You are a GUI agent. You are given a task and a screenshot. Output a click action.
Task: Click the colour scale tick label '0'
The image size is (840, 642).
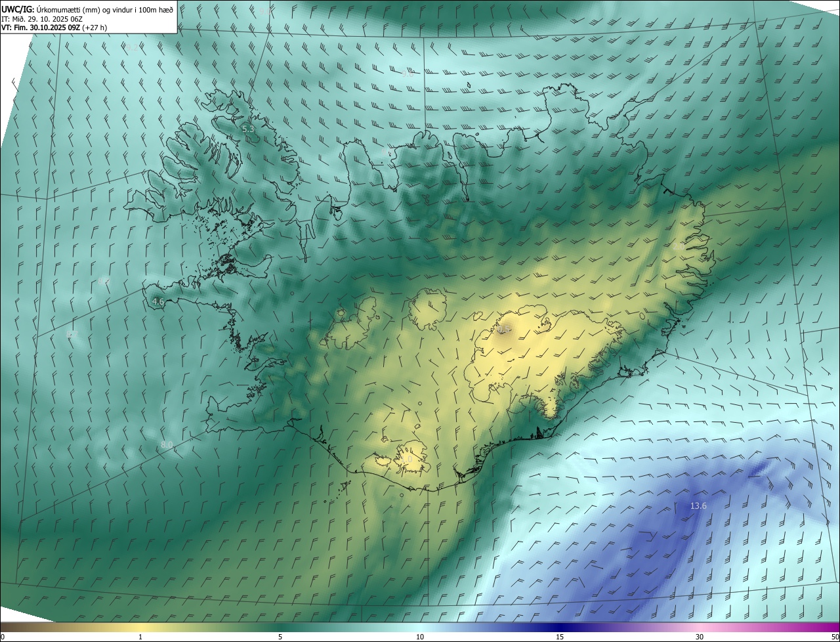tap(3, 637)
